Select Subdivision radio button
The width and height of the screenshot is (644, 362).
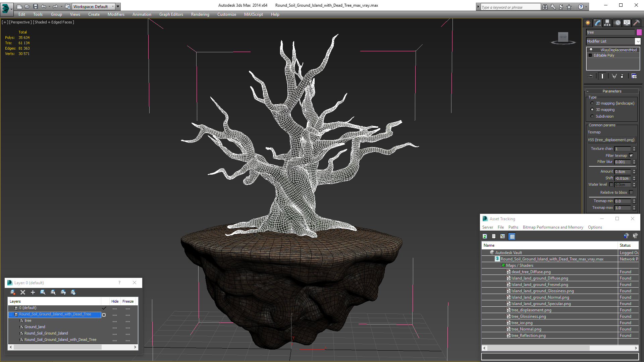(x=592, y=116)
